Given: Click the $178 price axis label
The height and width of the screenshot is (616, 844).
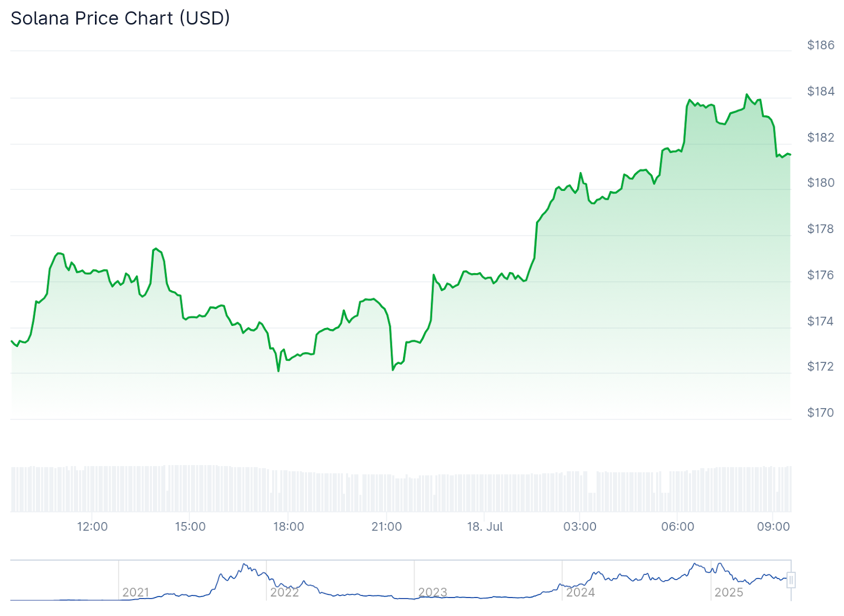Looking at the screenshot, I should click(x=821, y=228).
